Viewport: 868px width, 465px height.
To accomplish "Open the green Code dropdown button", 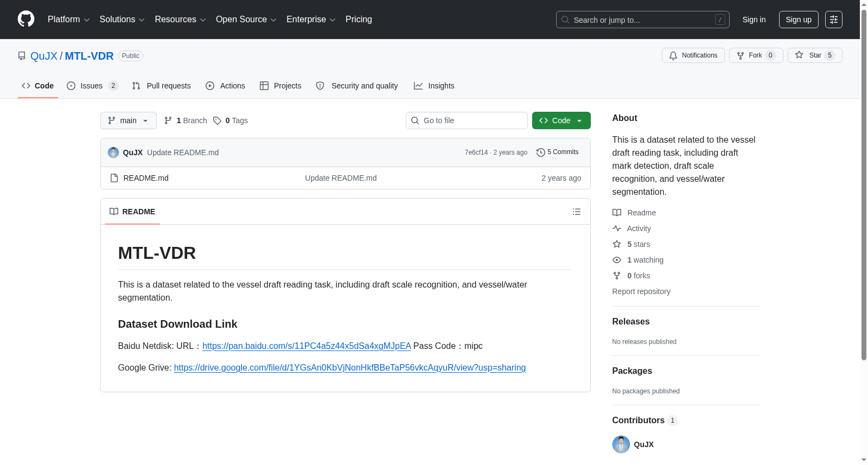I will (561, 120).
